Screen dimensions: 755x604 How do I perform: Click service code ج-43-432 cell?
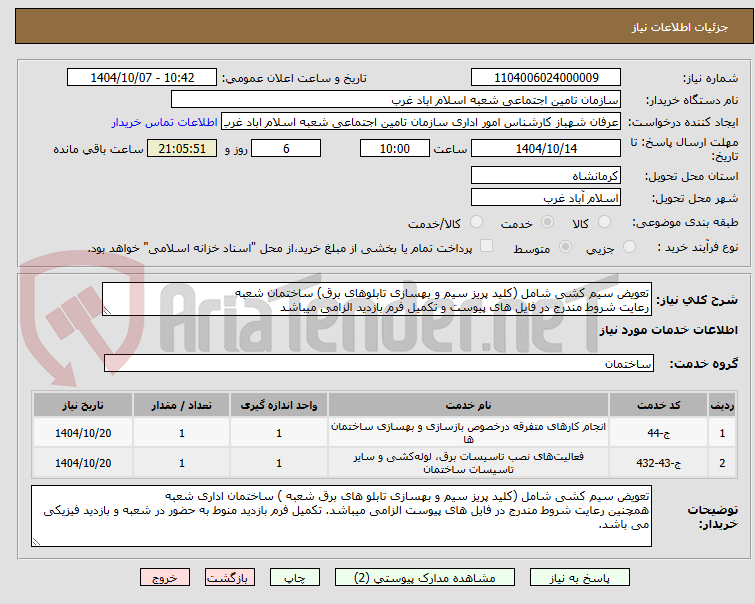[658, 463]
